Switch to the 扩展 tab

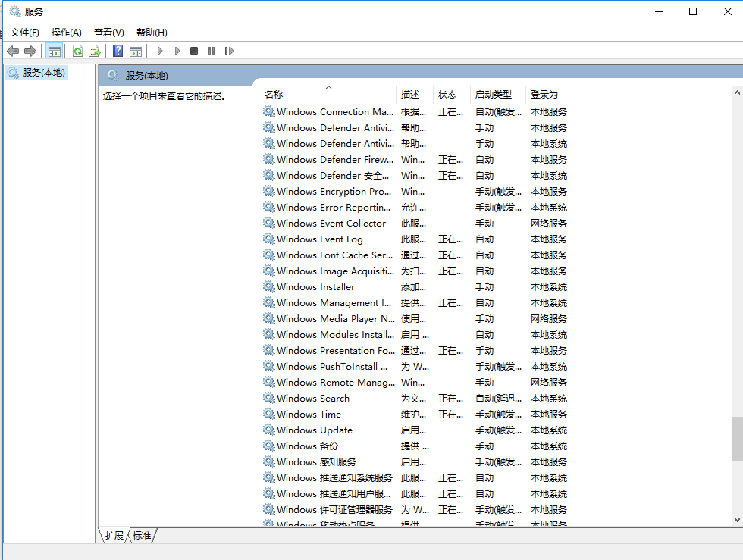114,535
